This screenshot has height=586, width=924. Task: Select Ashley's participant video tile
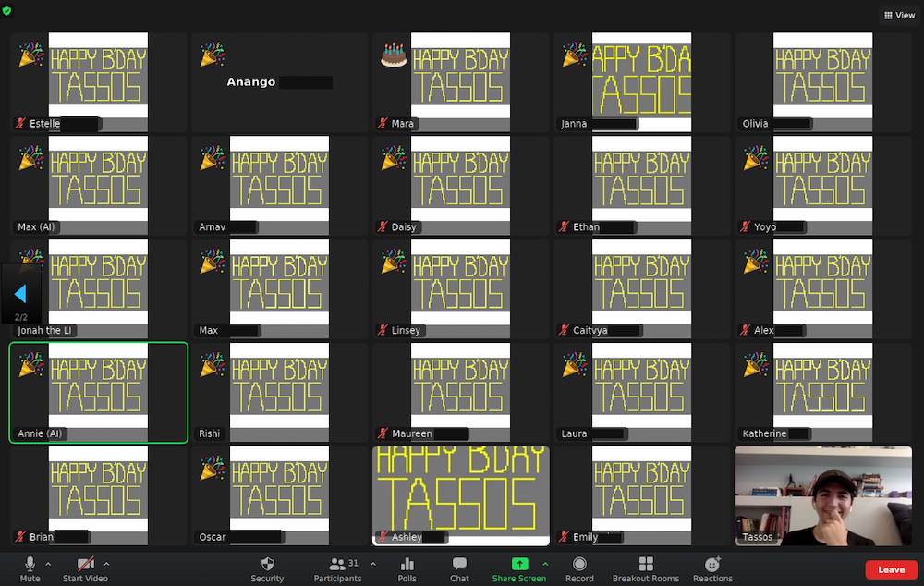pos(460,495)
